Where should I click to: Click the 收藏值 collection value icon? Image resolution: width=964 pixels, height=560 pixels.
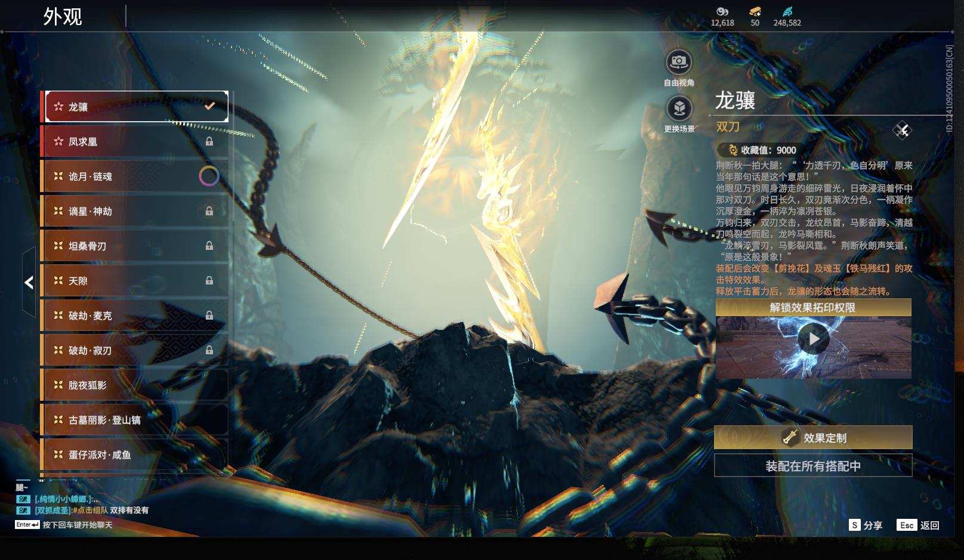[x=733, y=150]
